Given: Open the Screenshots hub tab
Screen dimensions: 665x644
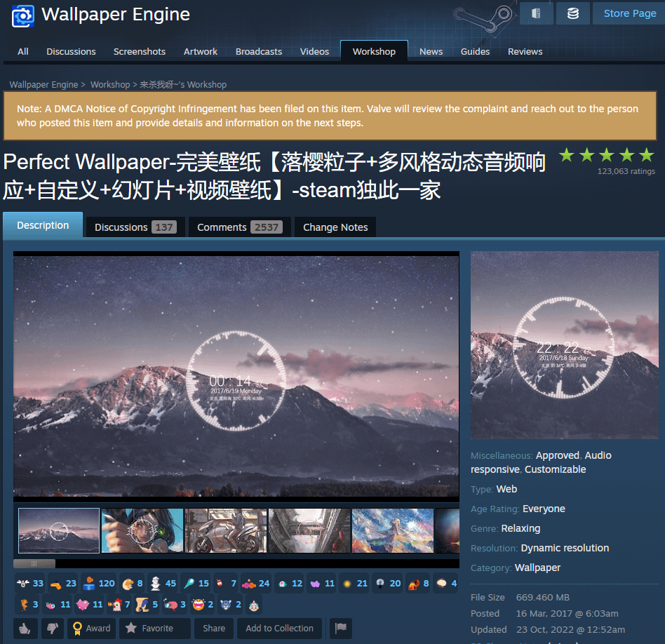Looking at the screenshot, I should 140,51.
